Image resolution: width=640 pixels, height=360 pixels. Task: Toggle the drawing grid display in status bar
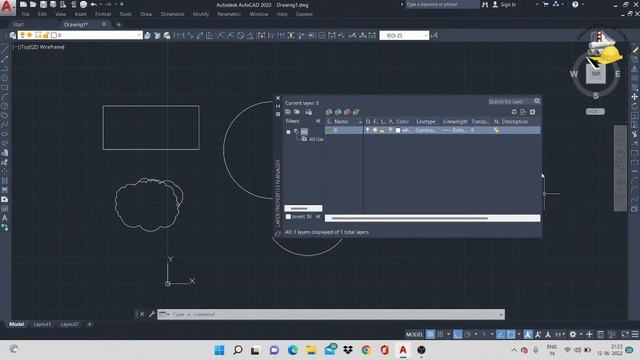click(x=430, y=334)
